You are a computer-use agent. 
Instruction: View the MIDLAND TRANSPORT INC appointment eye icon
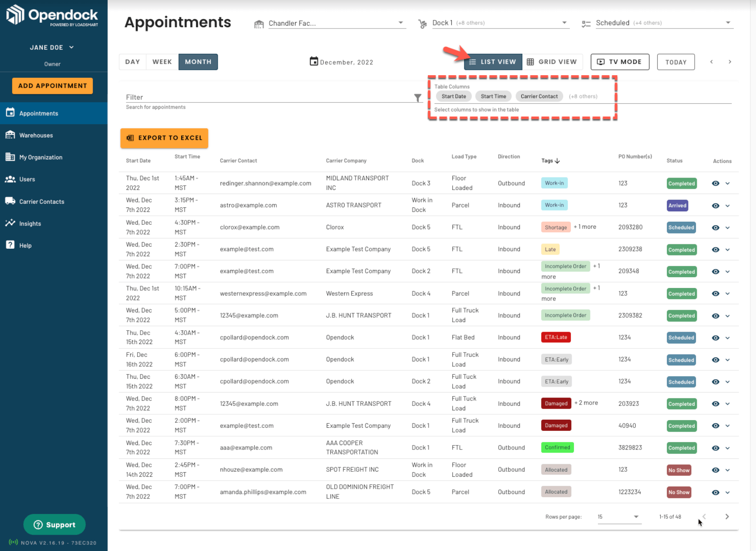715,183
